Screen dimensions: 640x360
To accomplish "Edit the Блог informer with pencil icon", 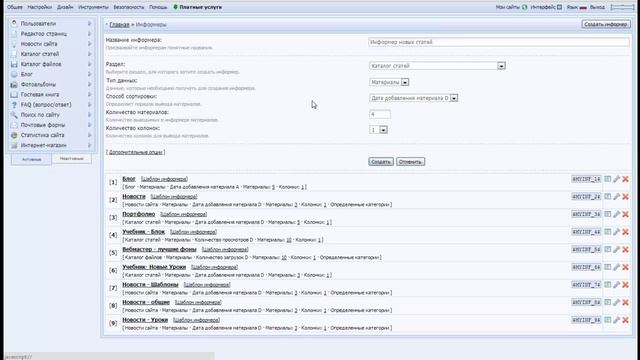I will (616, 179).
